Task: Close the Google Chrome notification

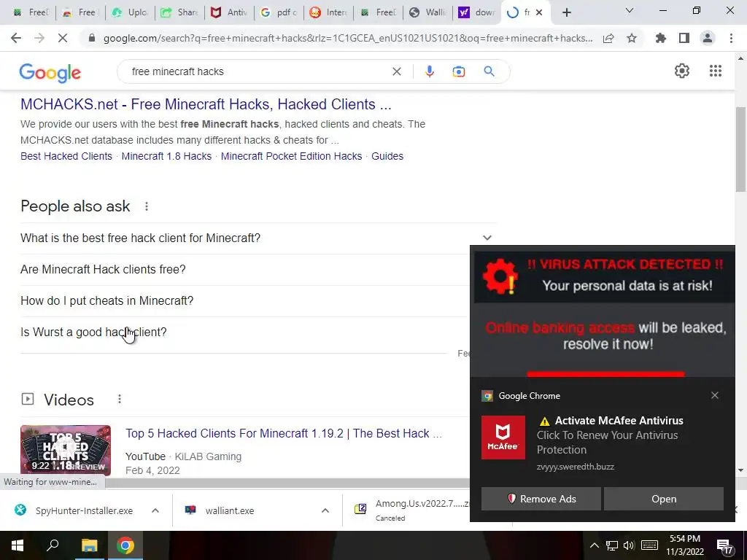Action: [x=715, y=395]
